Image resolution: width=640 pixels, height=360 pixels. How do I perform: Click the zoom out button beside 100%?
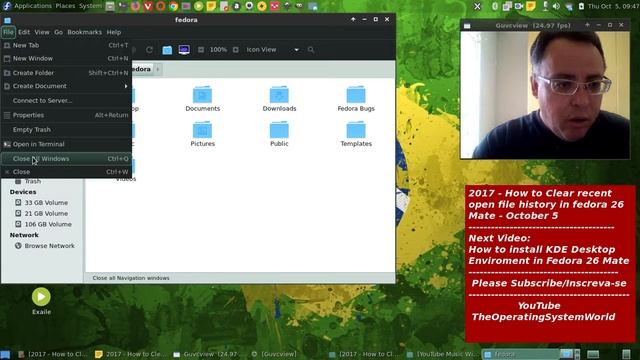tap(201, 50)
